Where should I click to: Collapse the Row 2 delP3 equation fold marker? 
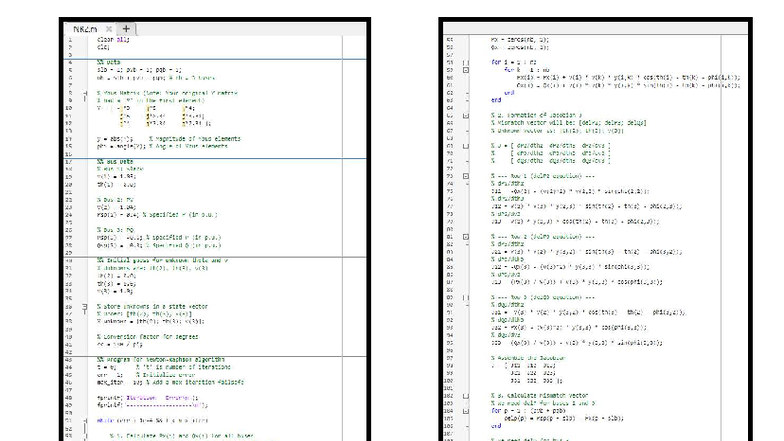pyautogui.click(x=466, y=236)
